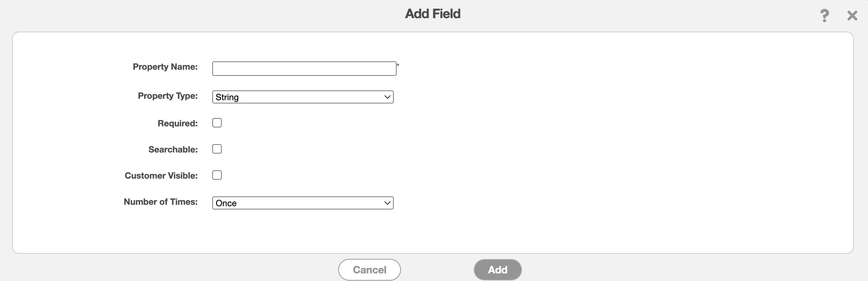Click the required asterisk beside Property Name
Image resolution: width=868 pixels, height=281 pixels.
tap(398, 65)
